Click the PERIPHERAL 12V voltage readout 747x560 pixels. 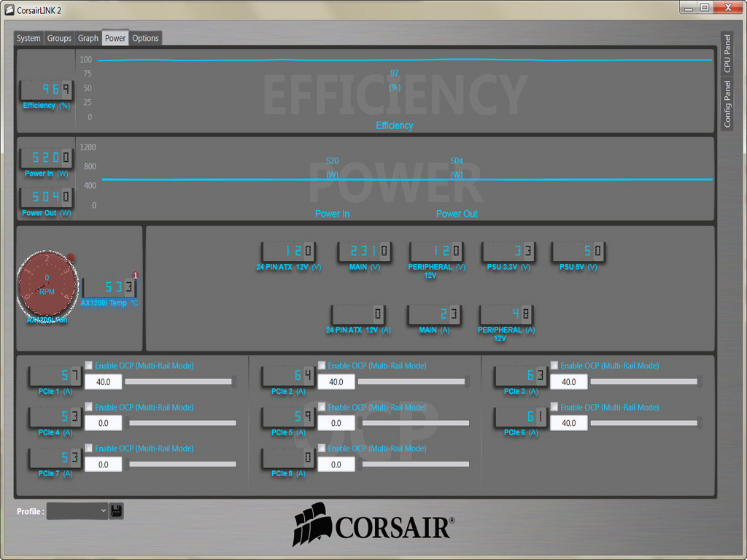(x=436, y=251)
